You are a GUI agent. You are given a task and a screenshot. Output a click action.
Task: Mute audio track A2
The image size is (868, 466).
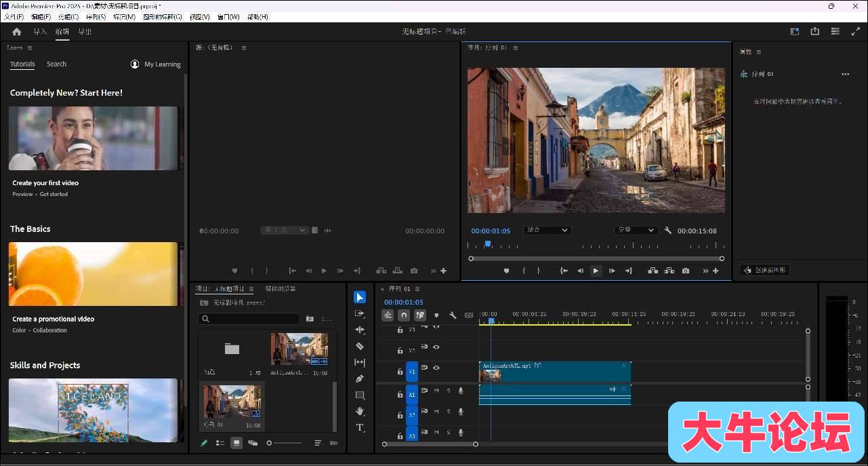(436, 411)
